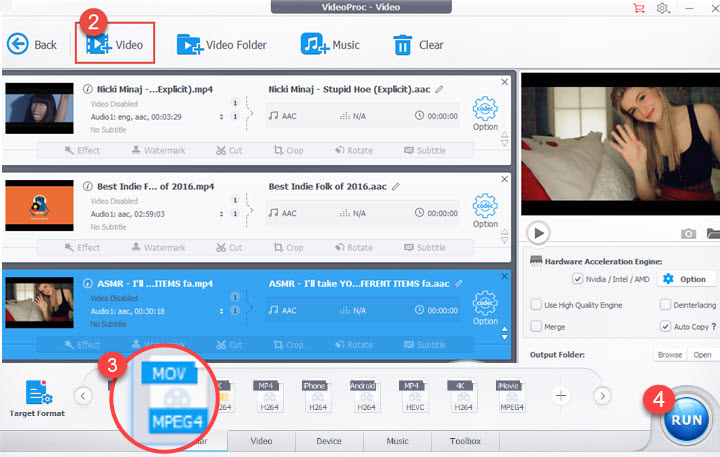Open Rotate tool for Best Indie Folk video
Image resolution: width=720 pixels, height=457 pixels.
354,248
